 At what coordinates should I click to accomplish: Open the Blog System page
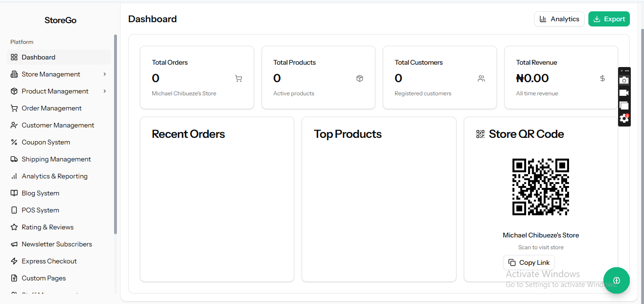59,193
